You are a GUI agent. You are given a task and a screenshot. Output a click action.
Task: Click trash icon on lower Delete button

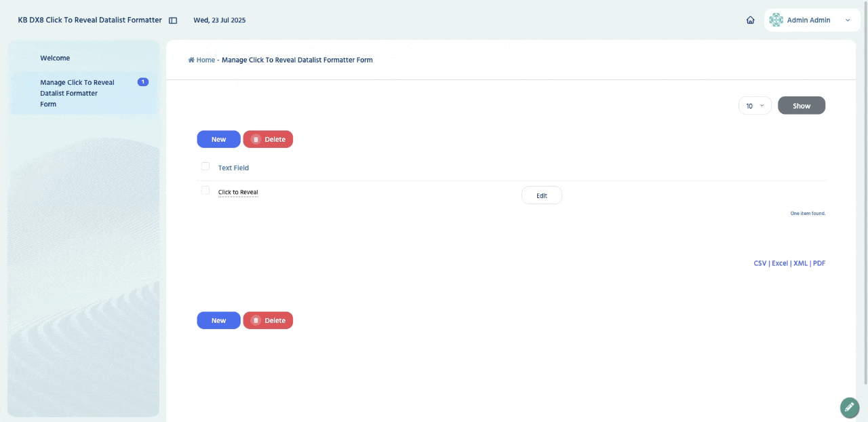pyautogui.click(x=256, y=320)
